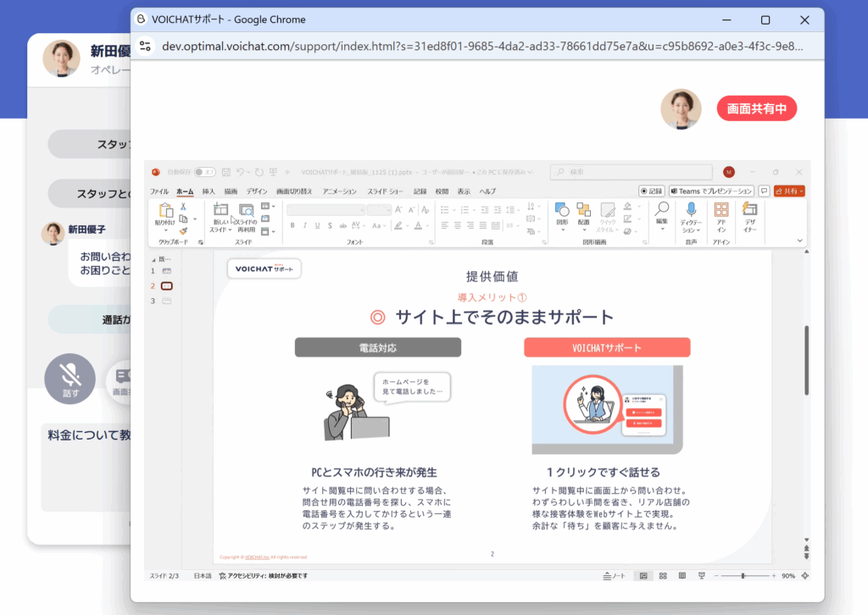Click the Clear All Formatting icon

pos(426,209)
